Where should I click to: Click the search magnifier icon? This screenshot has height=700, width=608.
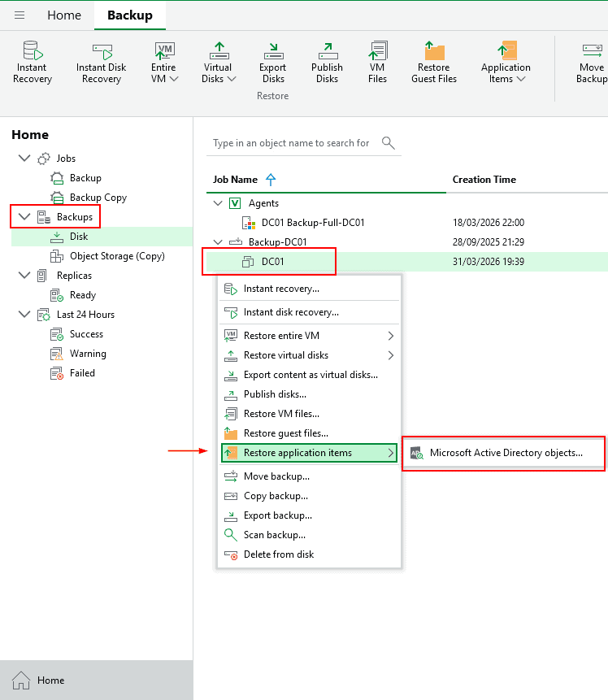[x=389, y=143]
